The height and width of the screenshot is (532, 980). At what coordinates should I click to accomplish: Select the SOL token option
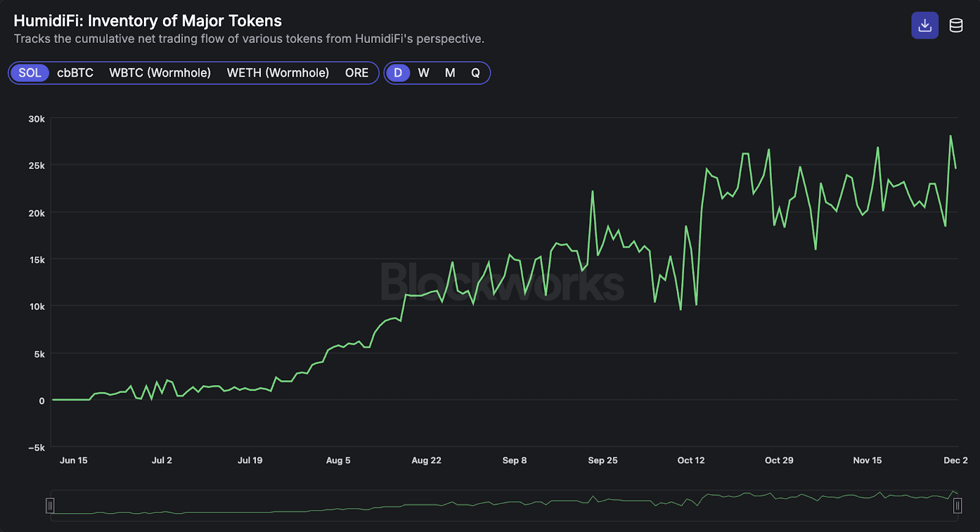click(29, 73)
